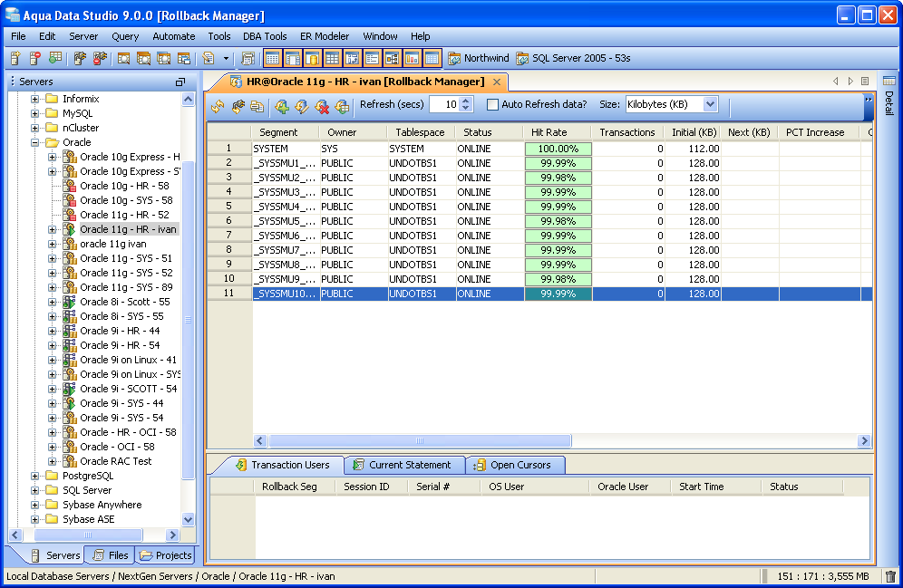Select the Transaction Users tab
The height and width of the screenshot is (588, 903).
283,465
